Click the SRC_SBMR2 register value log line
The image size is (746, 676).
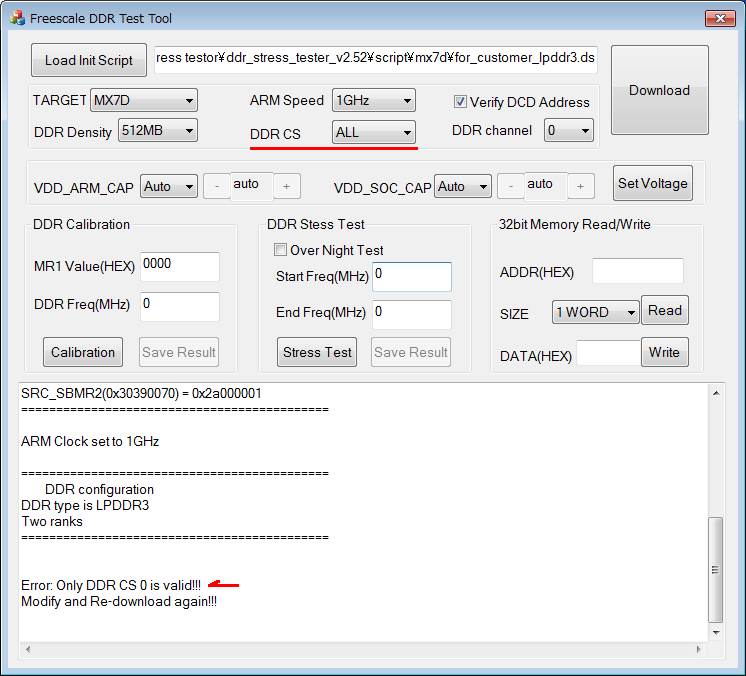141,393
